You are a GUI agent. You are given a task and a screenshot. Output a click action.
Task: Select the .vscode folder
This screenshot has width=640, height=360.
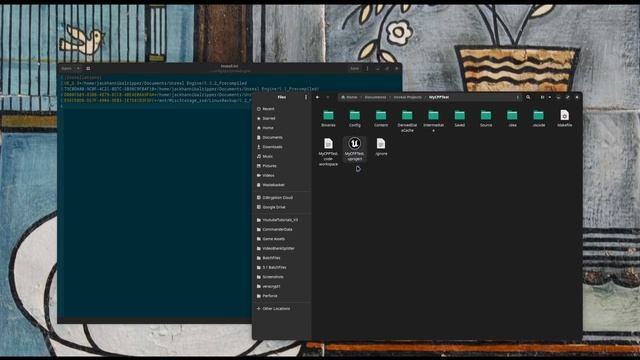[x=538, y=118]
